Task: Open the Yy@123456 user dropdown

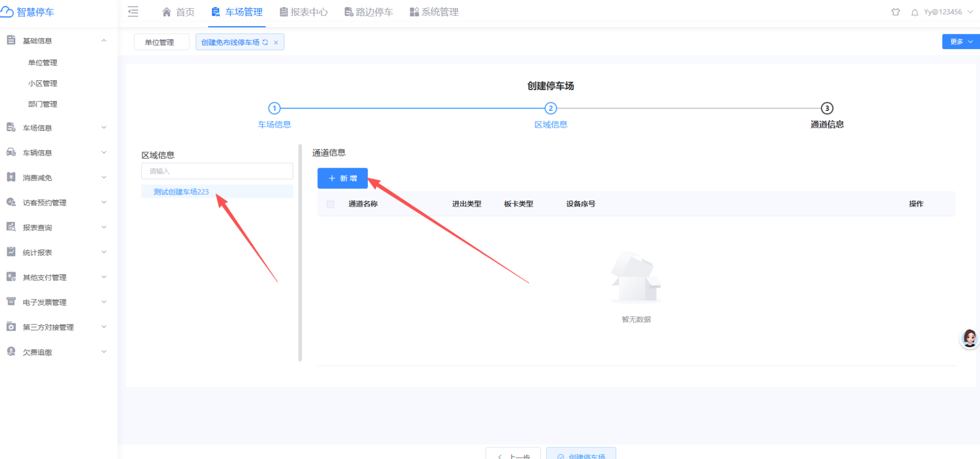Action: coord(948,12)
